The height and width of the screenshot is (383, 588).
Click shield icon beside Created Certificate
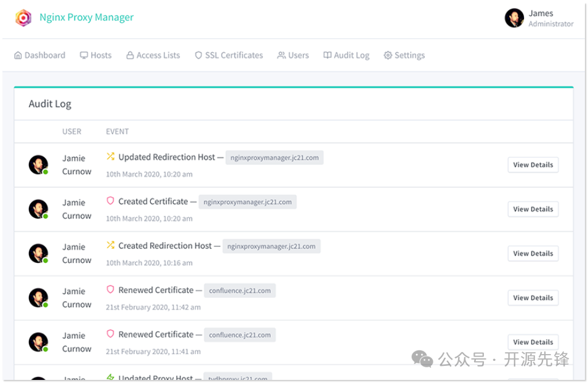tap(110, 201)
